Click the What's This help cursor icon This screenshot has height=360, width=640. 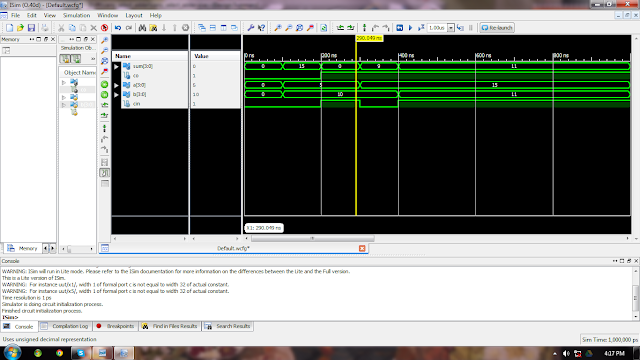tap(262, 28)
